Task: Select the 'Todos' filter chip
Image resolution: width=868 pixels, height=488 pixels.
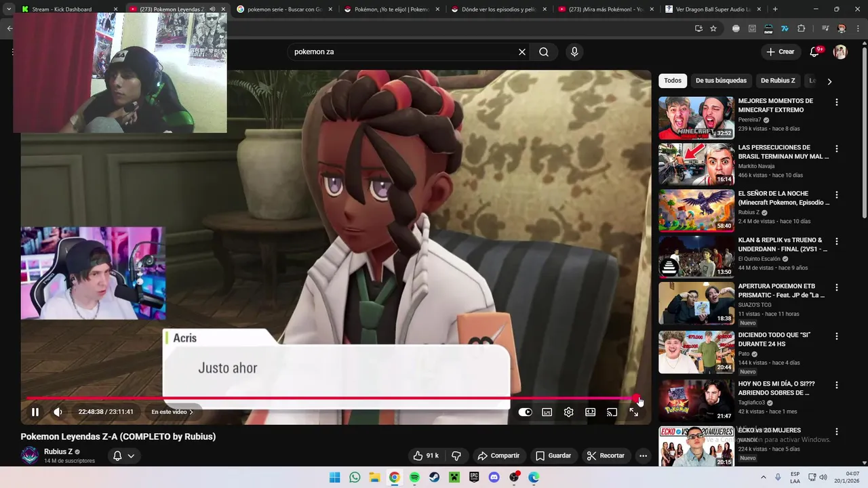Action: (x=673, y=81)
